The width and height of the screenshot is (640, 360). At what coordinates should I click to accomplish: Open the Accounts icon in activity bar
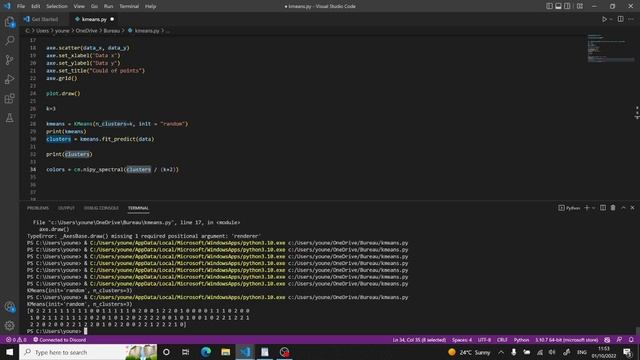pos(9,307)
